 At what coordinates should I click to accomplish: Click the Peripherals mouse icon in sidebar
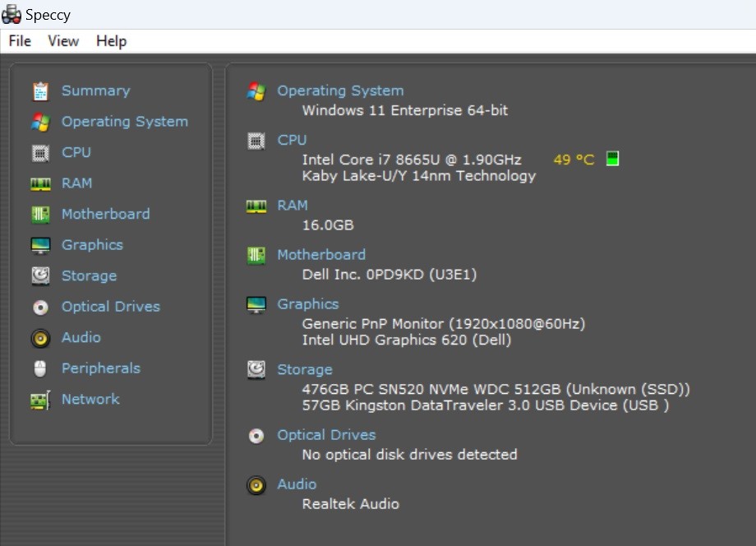[40, 369]
